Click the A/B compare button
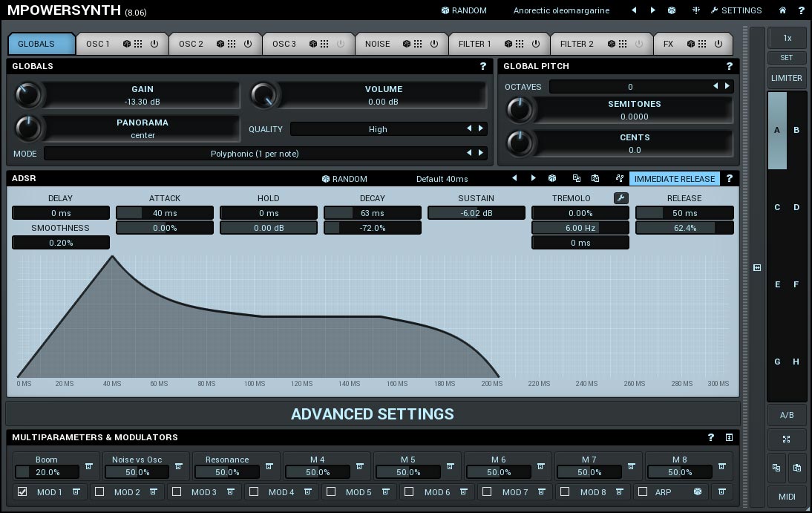This screenshot has height=513, width=812. (x=786, y=415)
